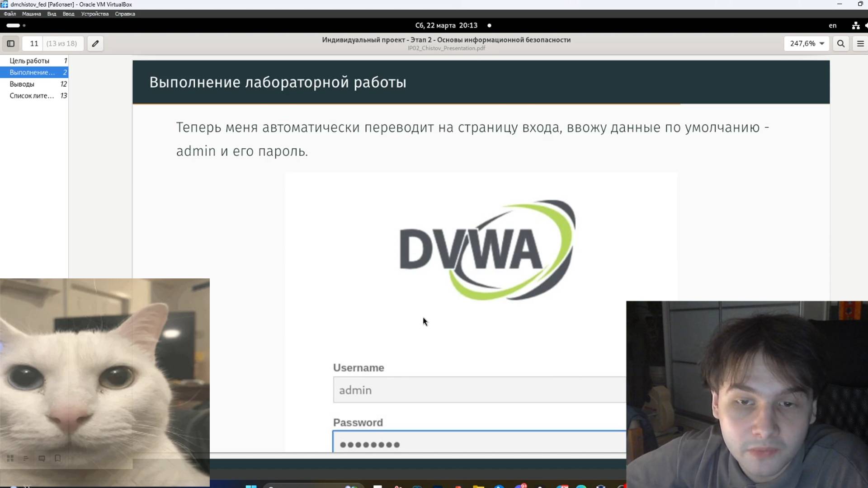Click the Windows Start button in taskbar
Screen dimensions: 868x488
click(x=251, y=486)
